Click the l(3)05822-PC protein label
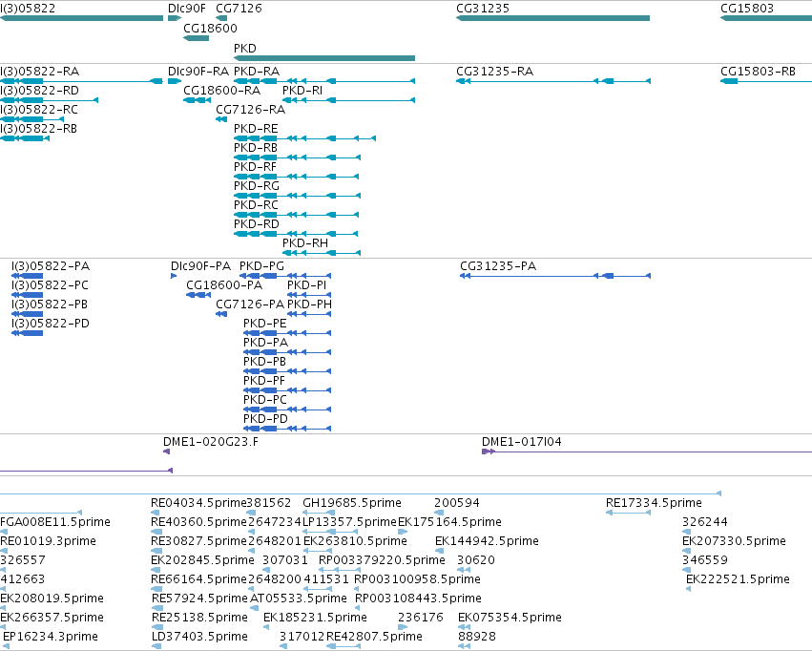 (51, 284)
